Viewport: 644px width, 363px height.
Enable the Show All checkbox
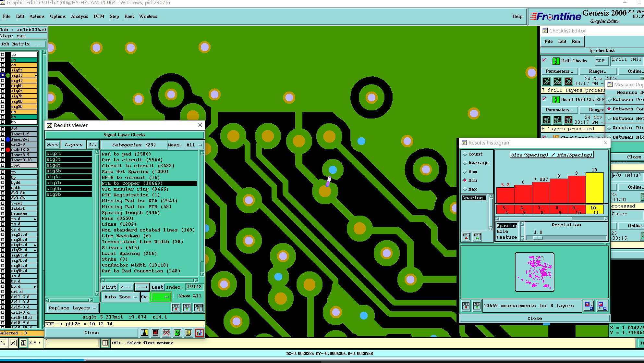pos(176,296)
